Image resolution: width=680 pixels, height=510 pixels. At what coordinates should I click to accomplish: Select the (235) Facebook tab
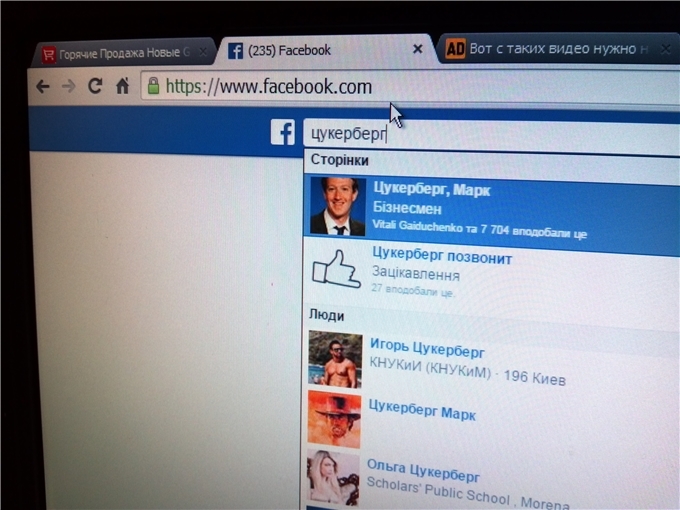325,50
